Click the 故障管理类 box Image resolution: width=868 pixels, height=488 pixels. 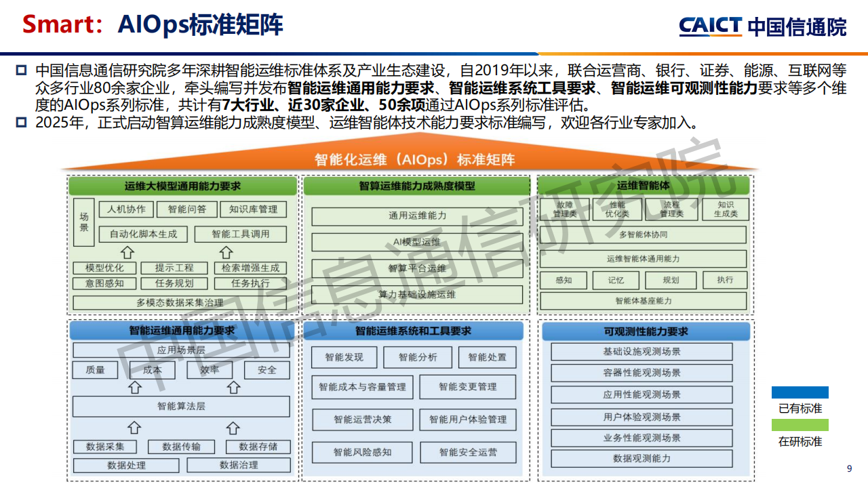point(565,209)
